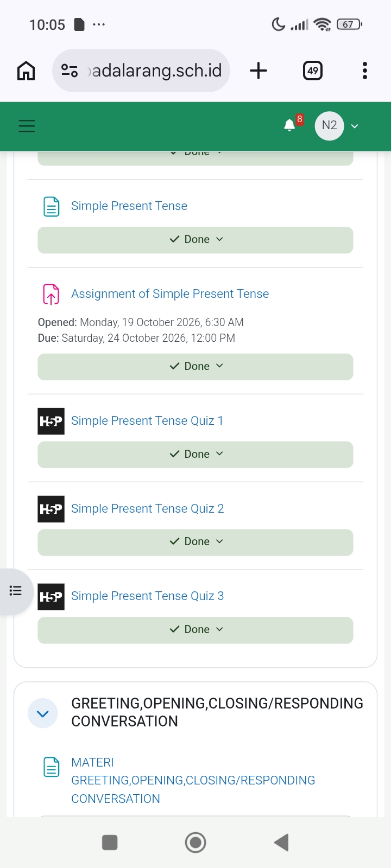Tap the browser address bar
The image size is (391, 868).
[x=141, y=71]
